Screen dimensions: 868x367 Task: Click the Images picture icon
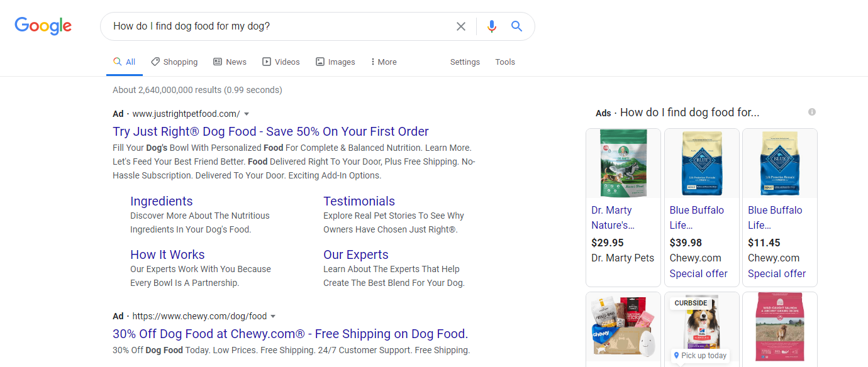pos(320,62)
